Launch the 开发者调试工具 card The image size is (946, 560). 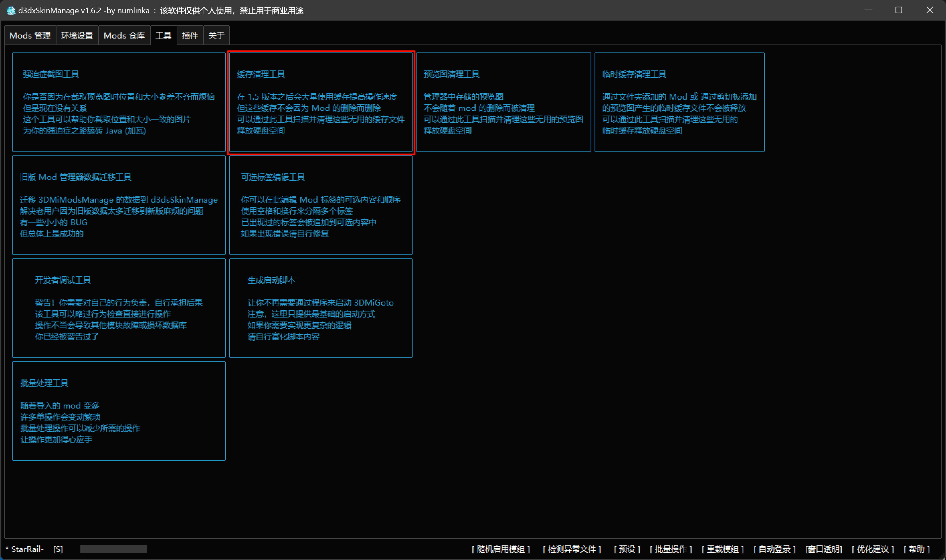(x=119, y=308)
